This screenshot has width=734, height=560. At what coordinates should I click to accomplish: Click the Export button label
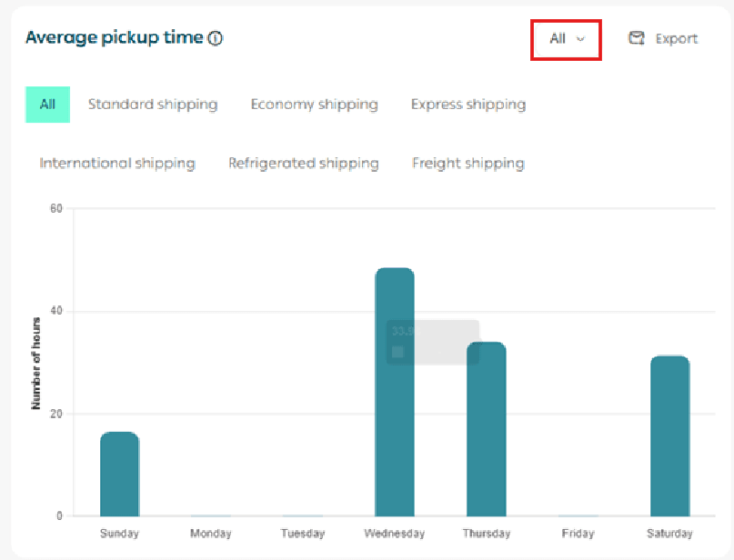coord(676,39)
